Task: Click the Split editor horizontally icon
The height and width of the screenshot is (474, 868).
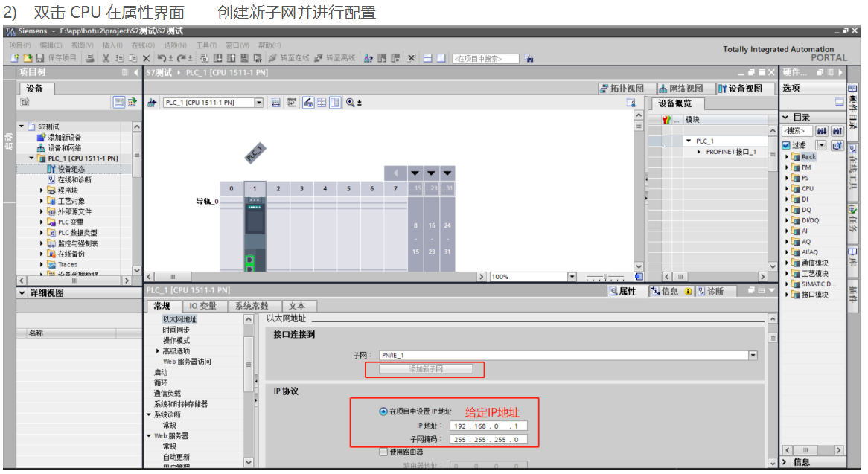Action: [427, 58]
